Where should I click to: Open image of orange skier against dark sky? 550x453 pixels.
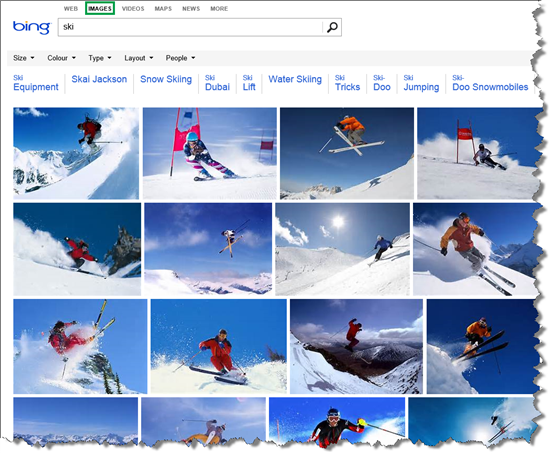483,346
